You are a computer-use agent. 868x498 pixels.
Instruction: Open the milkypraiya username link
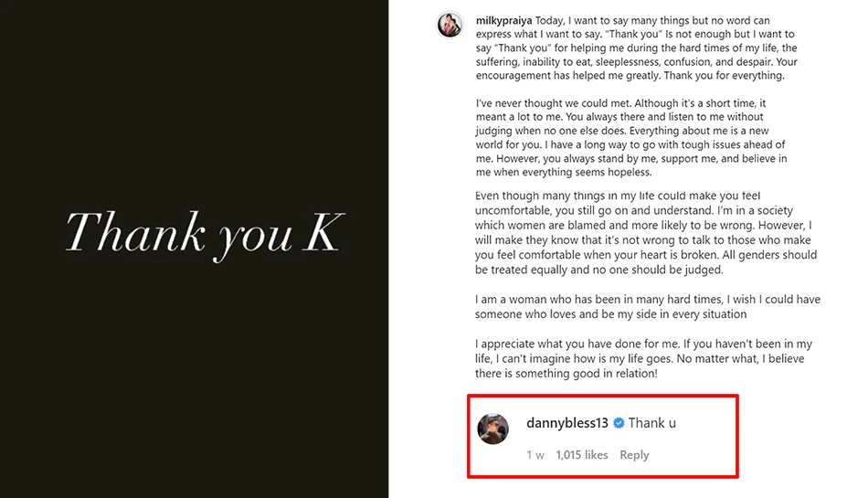[x=503, y=20]
